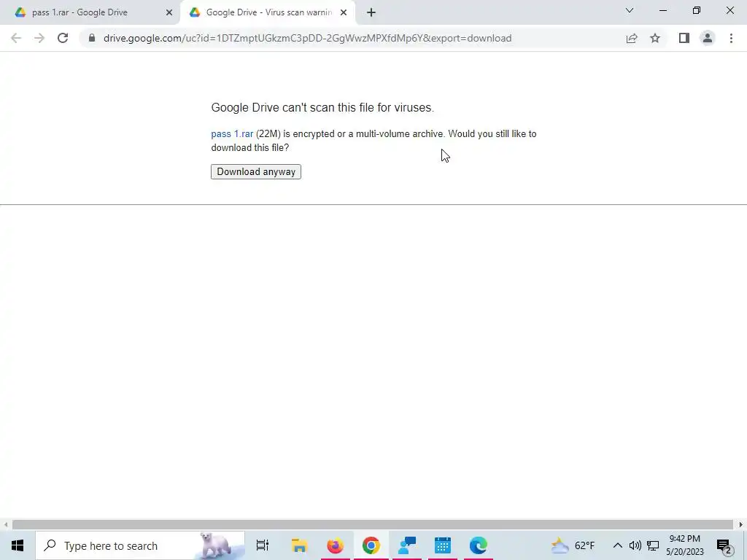Image resolution: width=747 pixels, height=560 pixels.
Task: Open a new browser tab
Action: 371,12
